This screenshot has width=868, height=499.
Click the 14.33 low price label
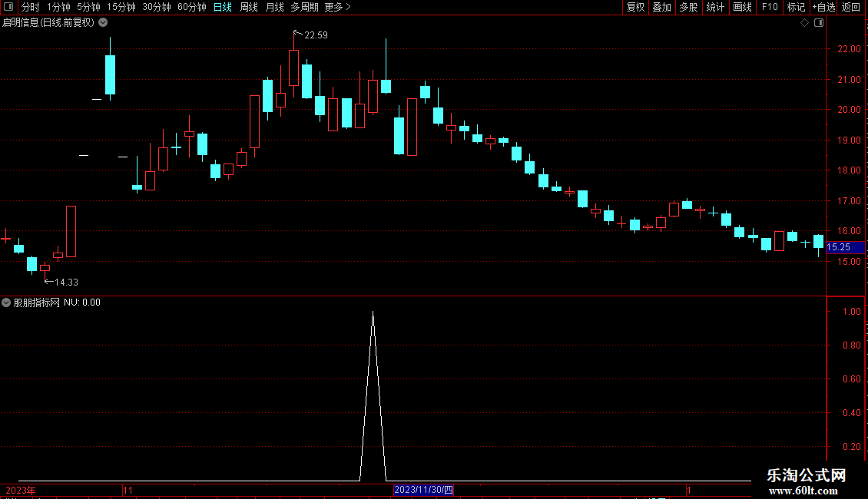[x=66, y=283]
